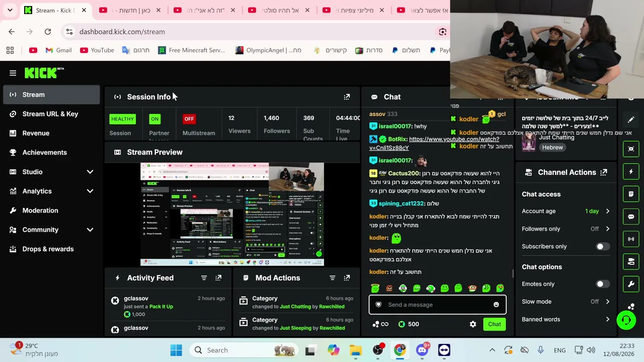
Task: Open Discord from the taskbar
Action: pos(422,350)
